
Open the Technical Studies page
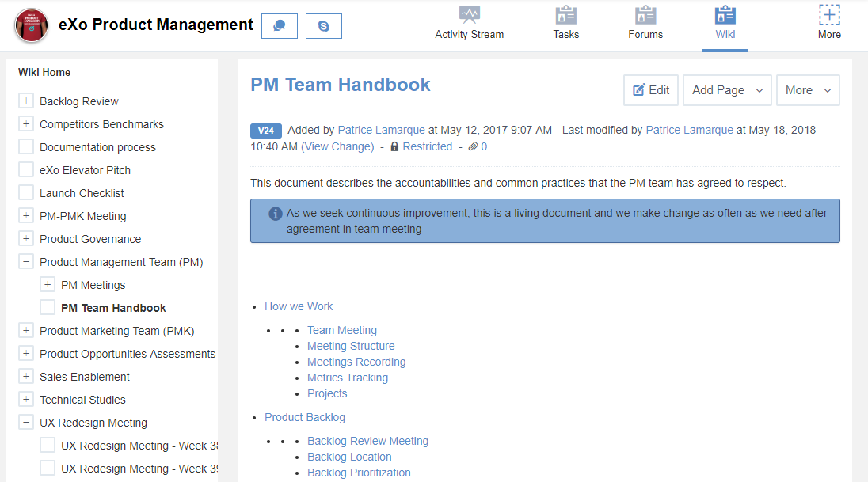(x=82, y=400)
